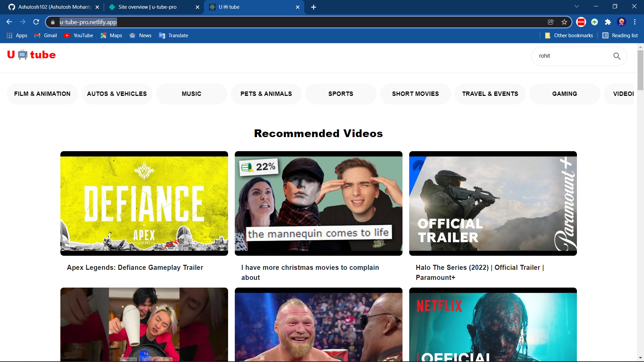
Task: Open the Maps bookmark
Action: [x=111, y=36]
